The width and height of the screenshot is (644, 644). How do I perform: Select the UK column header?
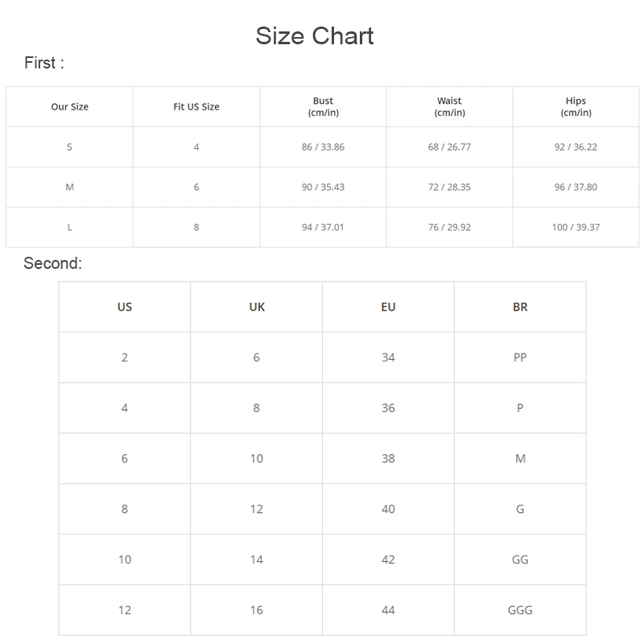(x=257, y=307)
